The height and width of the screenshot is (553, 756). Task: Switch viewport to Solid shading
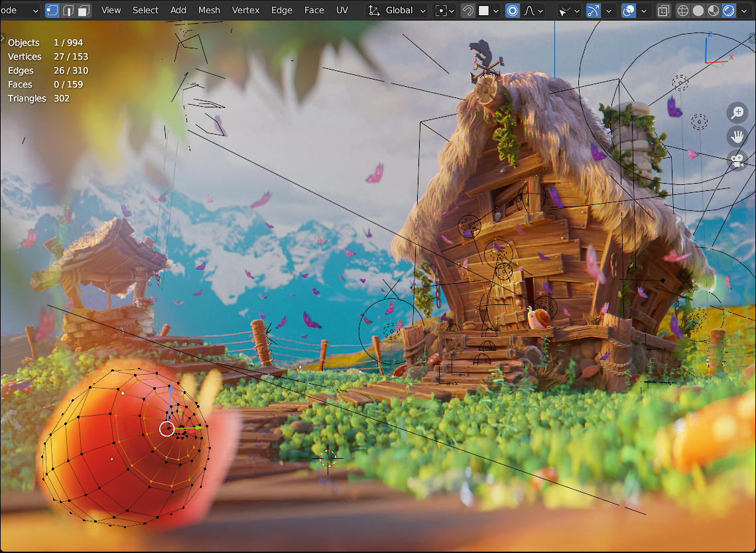point(697,11)
